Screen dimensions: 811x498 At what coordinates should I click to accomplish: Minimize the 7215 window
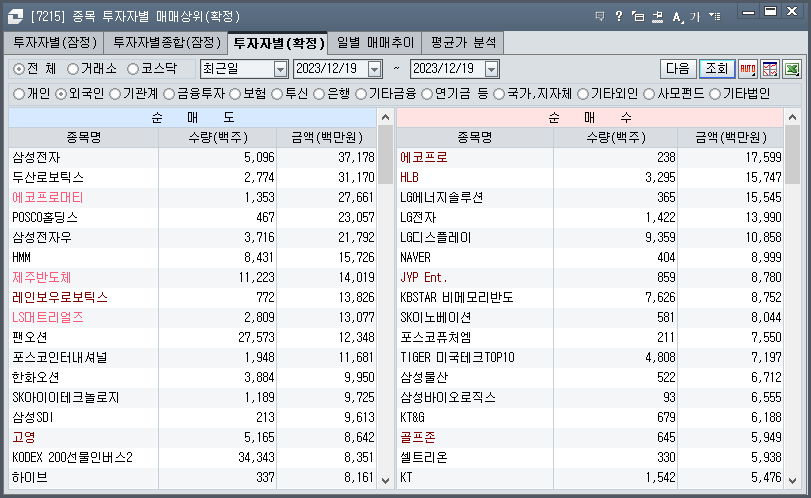tap(748, 12)
